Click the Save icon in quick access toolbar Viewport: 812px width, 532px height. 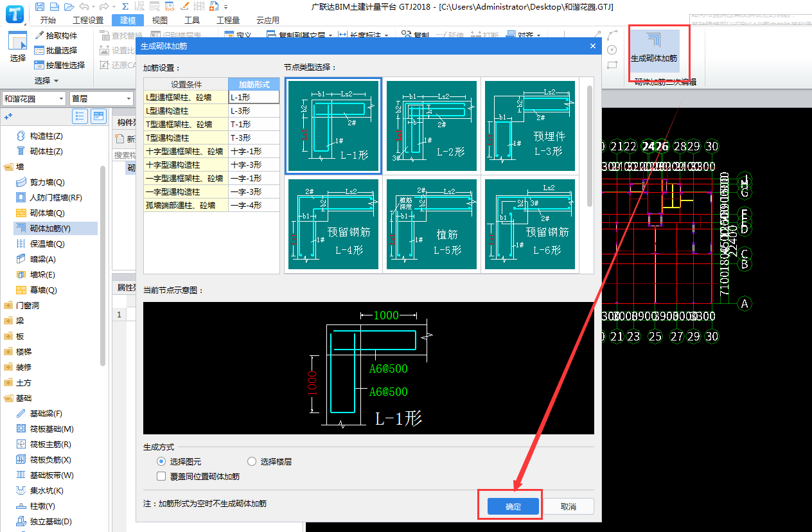40,6
